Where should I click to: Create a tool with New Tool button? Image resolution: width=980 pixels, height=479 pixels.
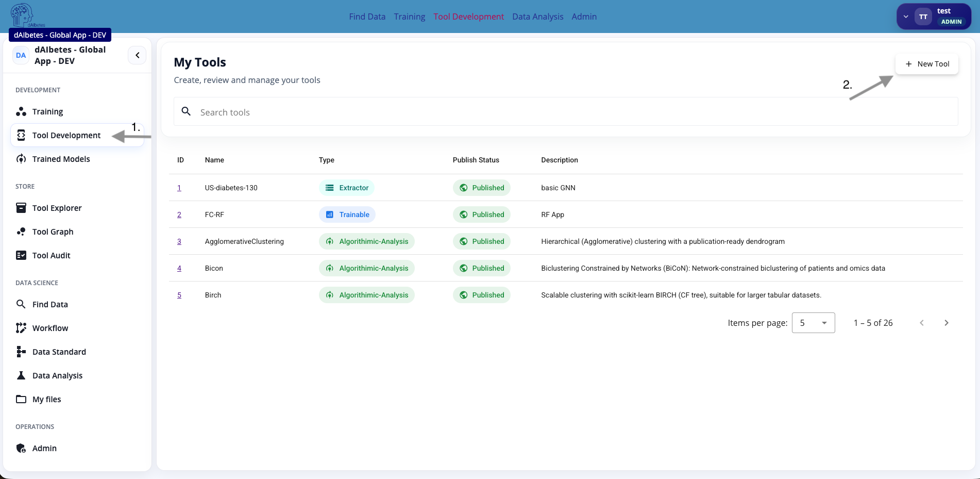click(x=927, y=64)
